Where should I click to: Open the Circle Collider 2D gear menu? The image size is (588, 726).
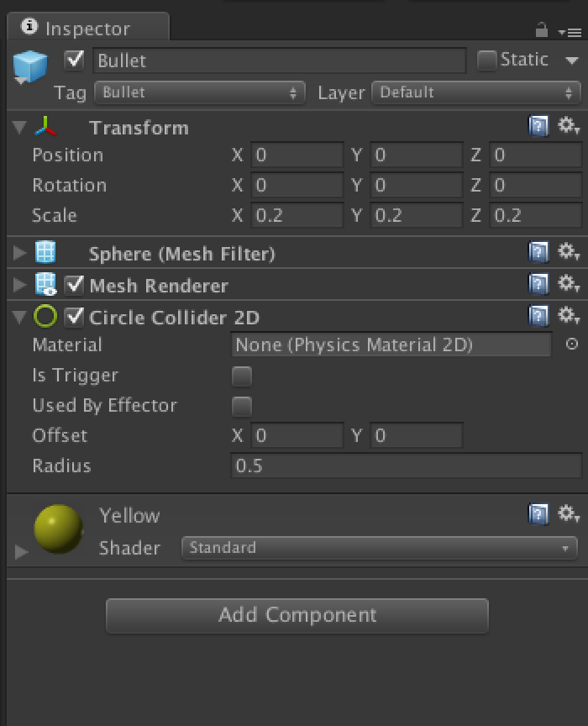click(569, 315)
